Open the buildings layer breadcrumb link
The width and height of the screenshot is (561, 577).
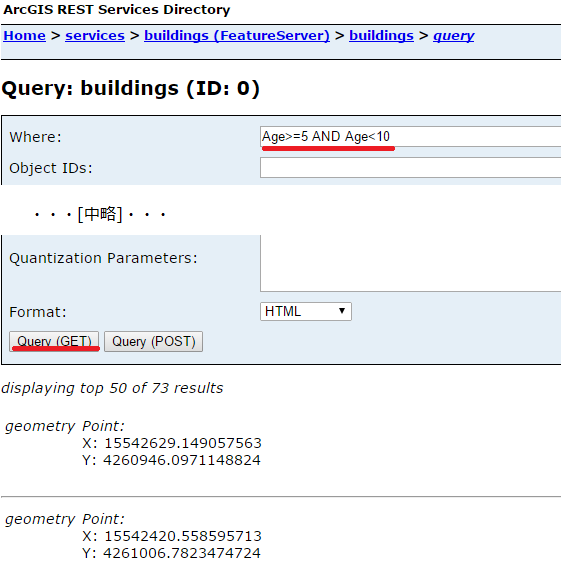click(x=381, y=36)
